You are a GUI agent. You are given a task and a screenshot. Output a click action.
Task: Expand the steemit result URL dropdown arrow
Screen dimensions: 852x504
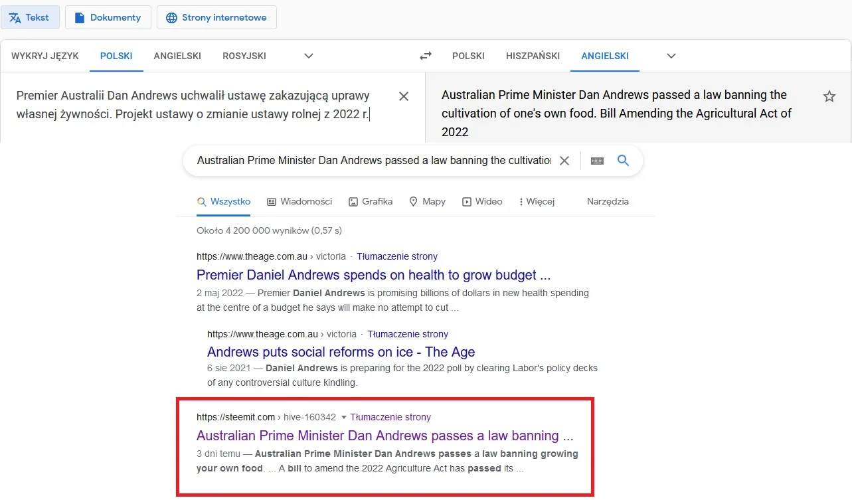pos(343,417)
